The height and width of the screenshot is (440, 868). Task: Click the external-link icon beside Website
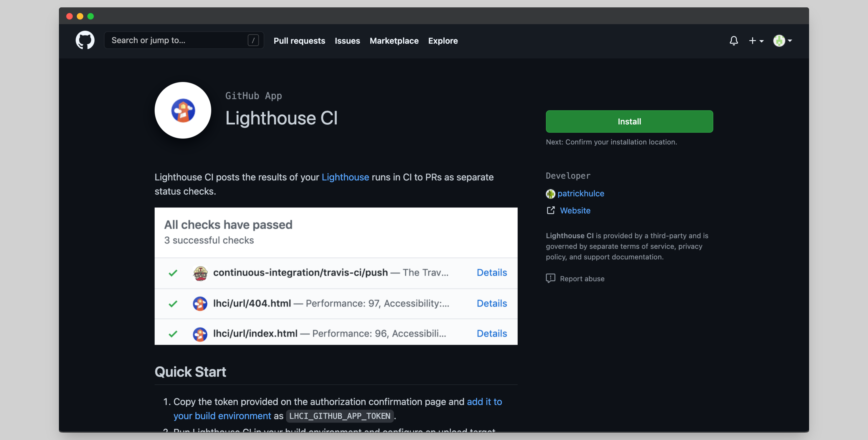(x=551, y=210)
